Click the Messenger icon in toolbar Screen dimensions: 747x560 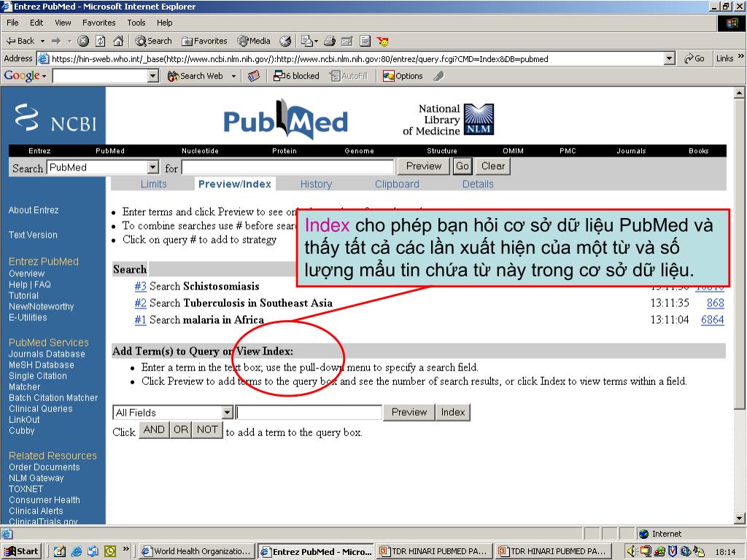click(x=382, y=41)
